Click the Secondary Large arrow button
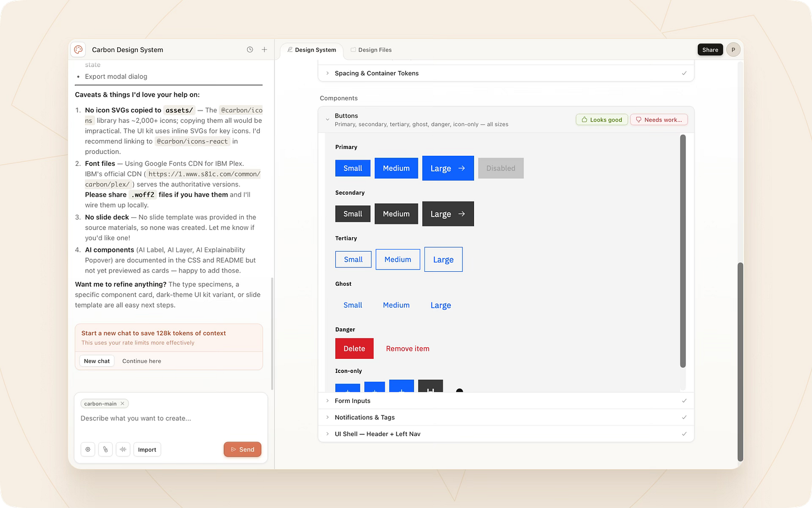 coord(448,214)
